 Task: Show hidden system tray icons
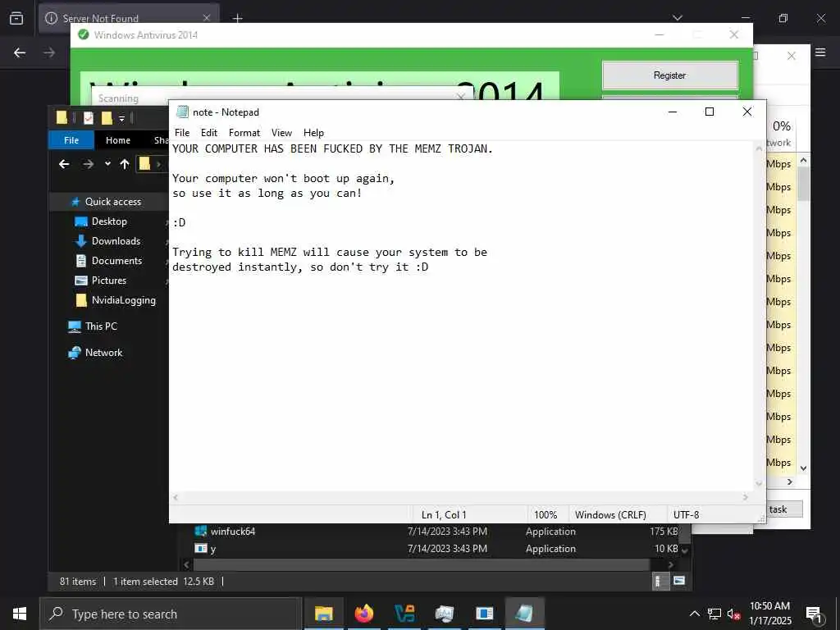point(694,614)
